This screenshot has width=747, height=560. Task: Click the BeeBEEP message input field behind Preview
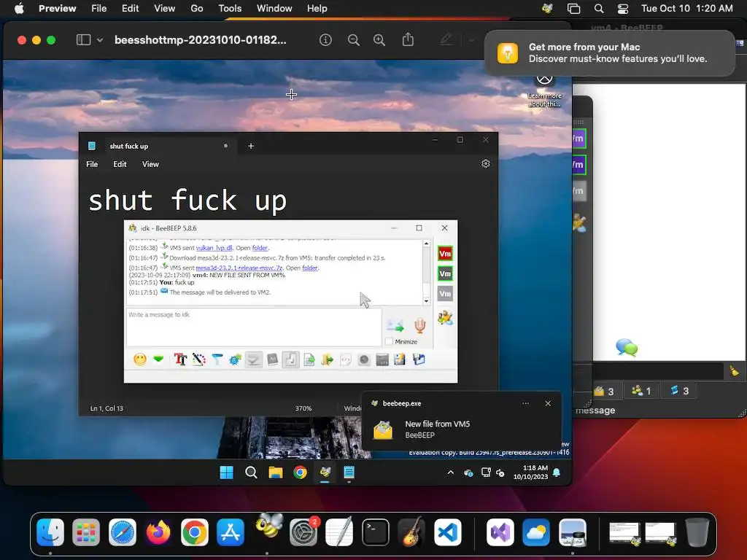(657, 371)
